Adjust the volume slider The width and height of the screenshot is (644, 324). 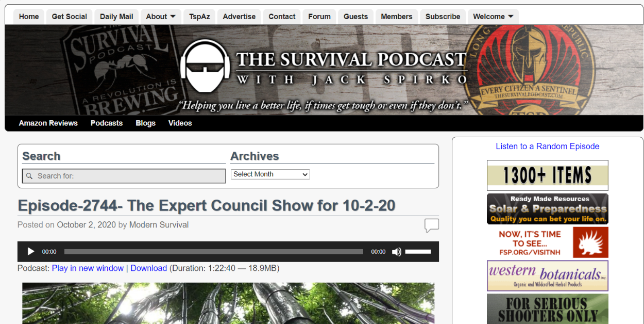pyautogui.click(x=418, y=251)
